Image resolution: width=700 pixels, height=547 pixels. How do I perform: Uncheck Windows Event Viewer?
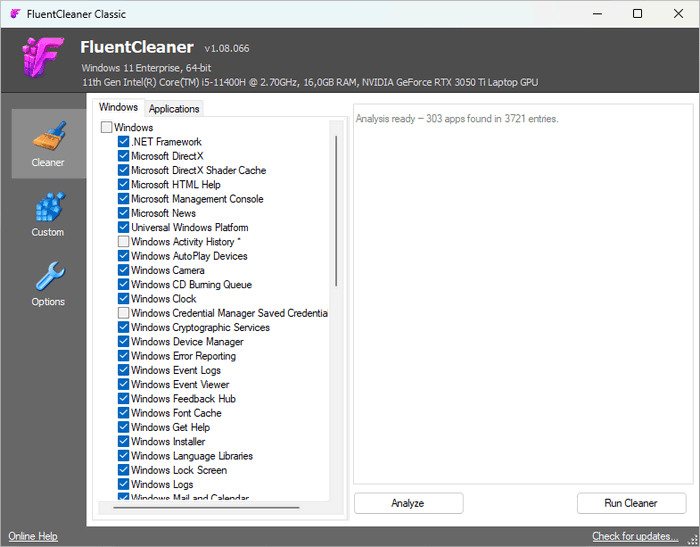tap(123, 384)
